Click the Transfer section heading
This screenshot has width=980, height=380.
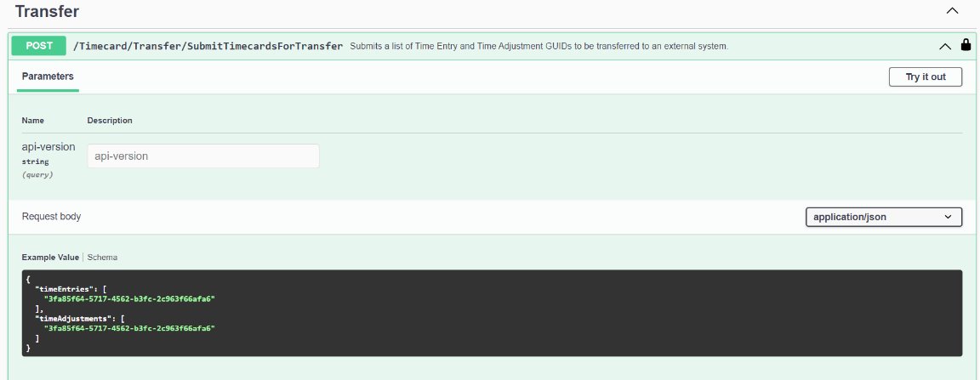47,11
